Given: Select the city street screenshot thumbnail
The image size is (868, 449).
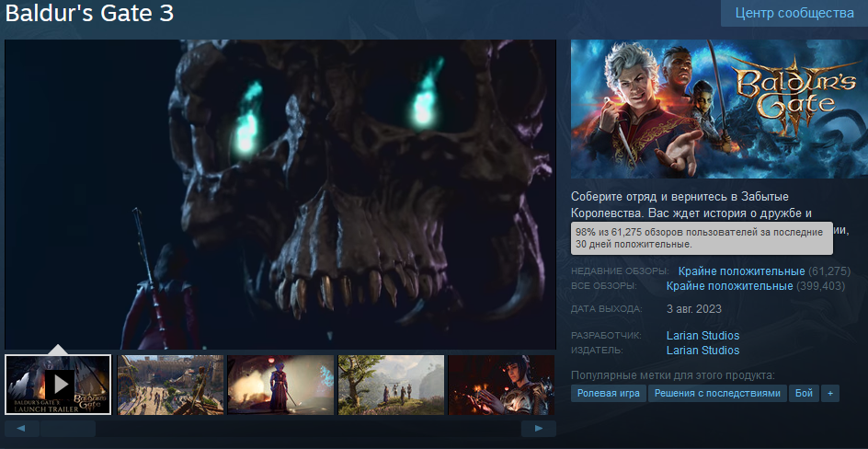Looking at the screenshot, I should (x=170, y=385).
